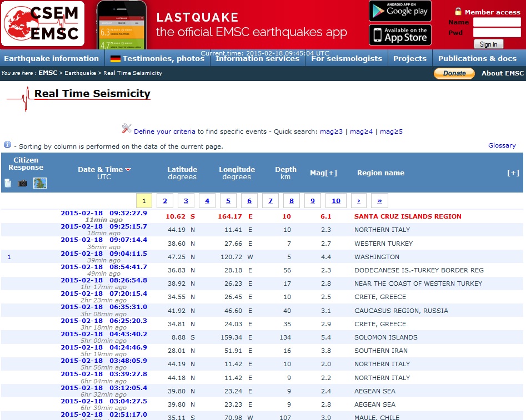Open the 09:04:11.5 Washington event

point(104,254)
